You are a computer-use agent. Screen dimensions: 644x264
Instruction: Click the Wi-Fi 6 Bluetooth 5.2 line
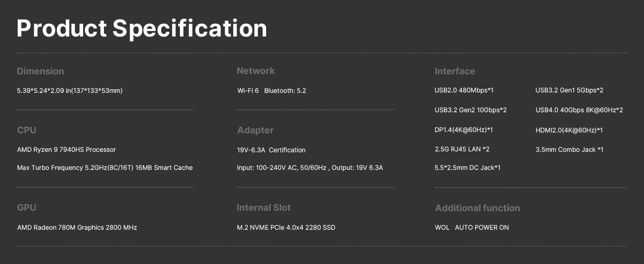(271, 91)
